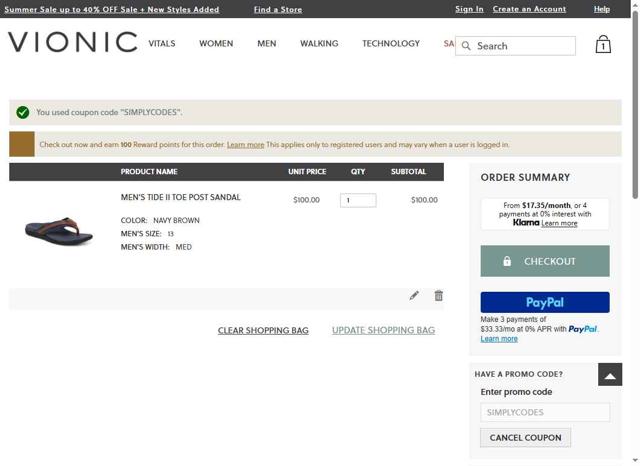The width and height of the screenshot is (640, 466).
Task: Click the Have a Promo Code heading
Action: [x=518, y=374]
